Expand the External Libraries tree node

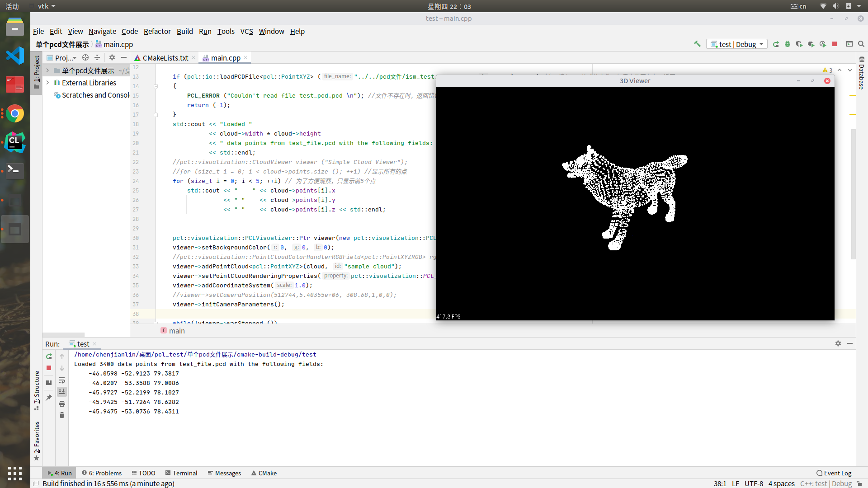[x=47, y=83]
